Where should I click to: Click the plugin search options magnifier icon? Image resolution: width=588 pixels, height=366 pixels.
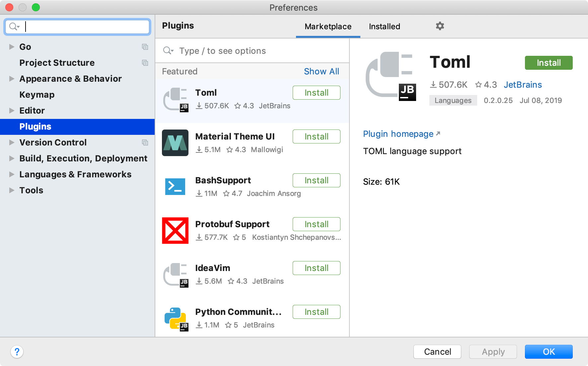pyautogui.click(x=168, y=50)
